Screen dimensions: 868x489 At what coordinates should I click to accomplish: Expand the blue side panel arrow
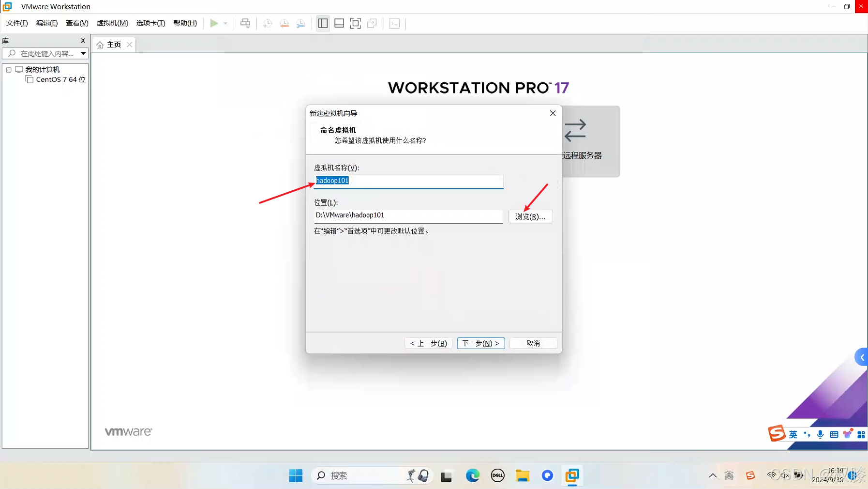[862, 357]
